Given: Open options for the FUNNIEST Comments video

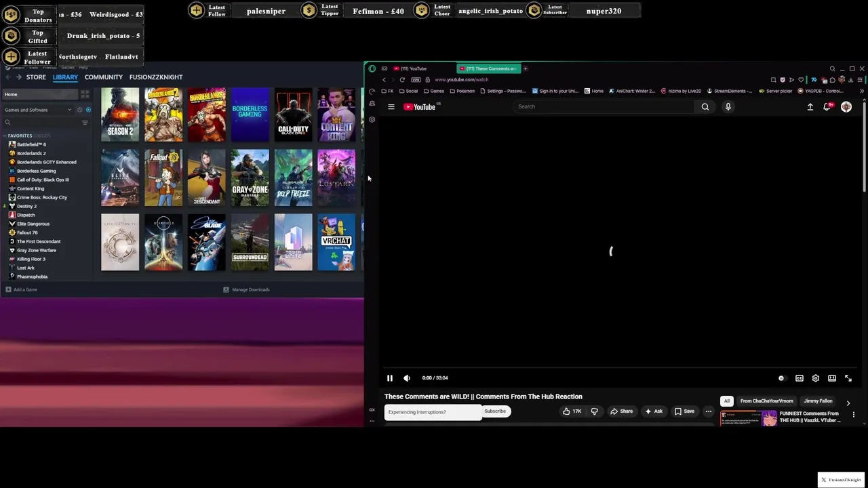Looking at the screenshot, I should point(854,415).
